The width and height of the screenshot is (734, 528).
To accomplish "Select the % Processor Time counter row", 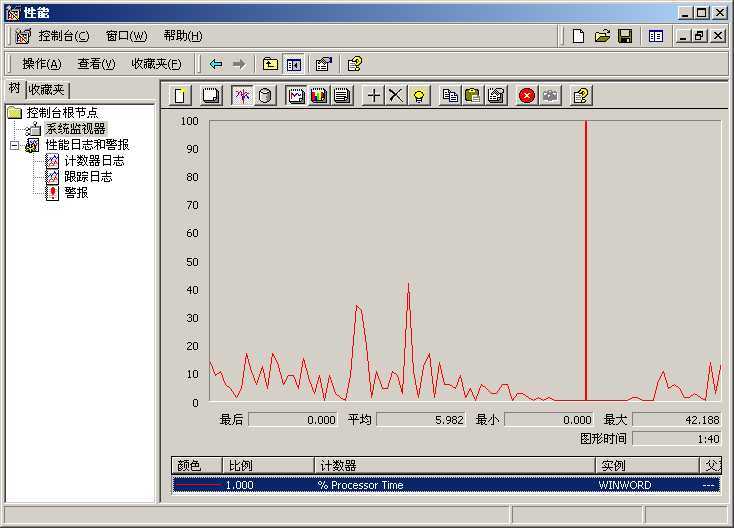I will point(447,485).
